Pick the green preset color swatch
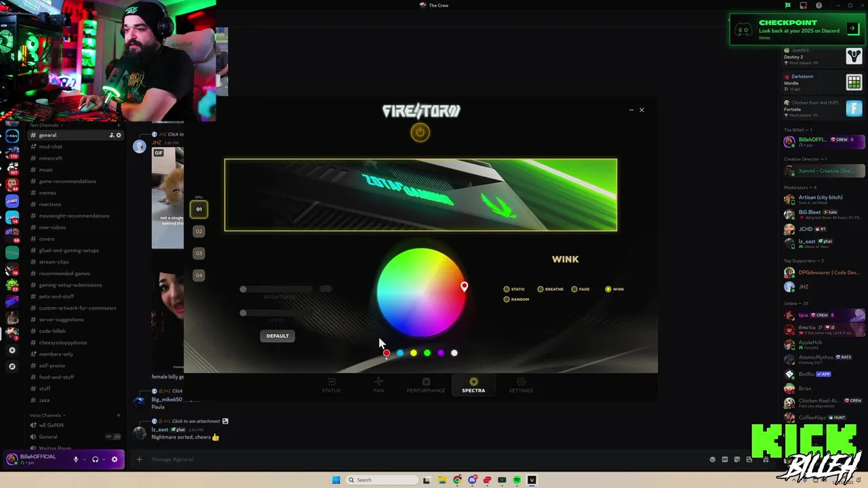This screenshot has width=868, height=488. pos(427,353)
